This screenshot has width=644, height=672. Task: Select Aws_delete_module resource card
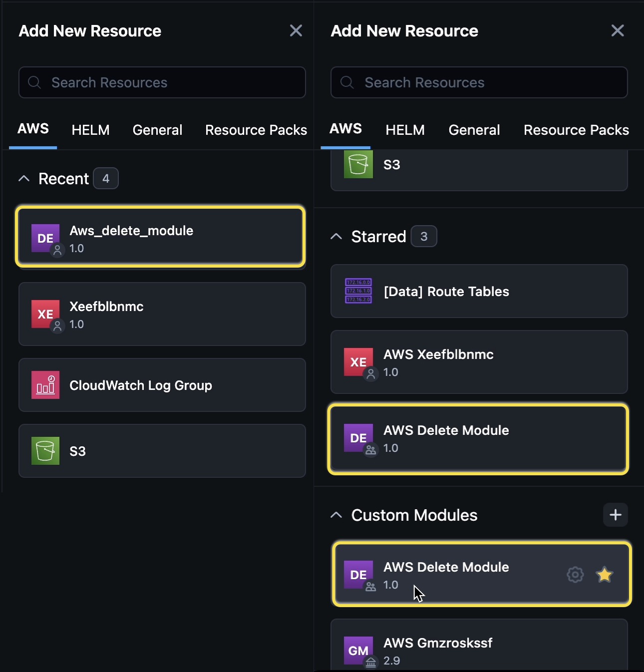(160, 237)
